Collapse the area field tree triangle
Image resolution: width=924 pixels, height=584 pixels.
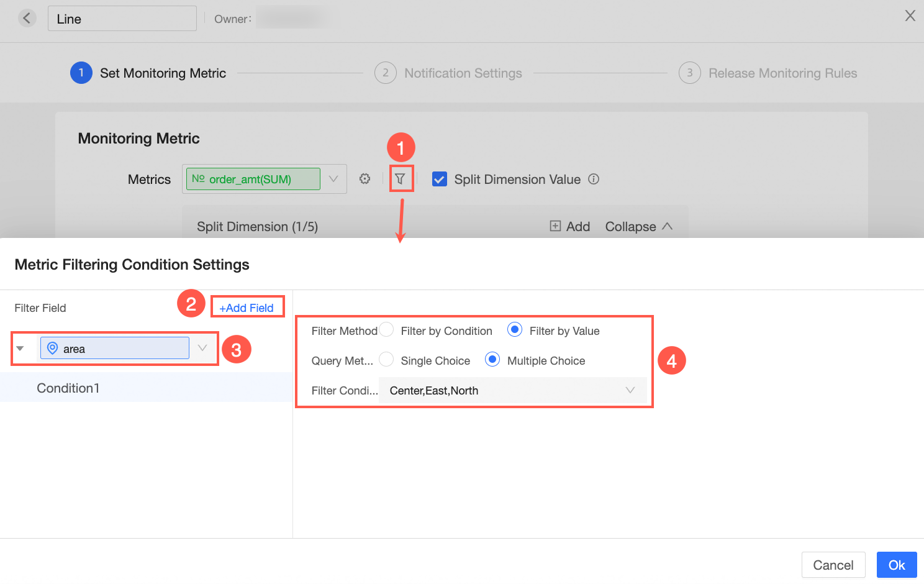coord(20,348)
